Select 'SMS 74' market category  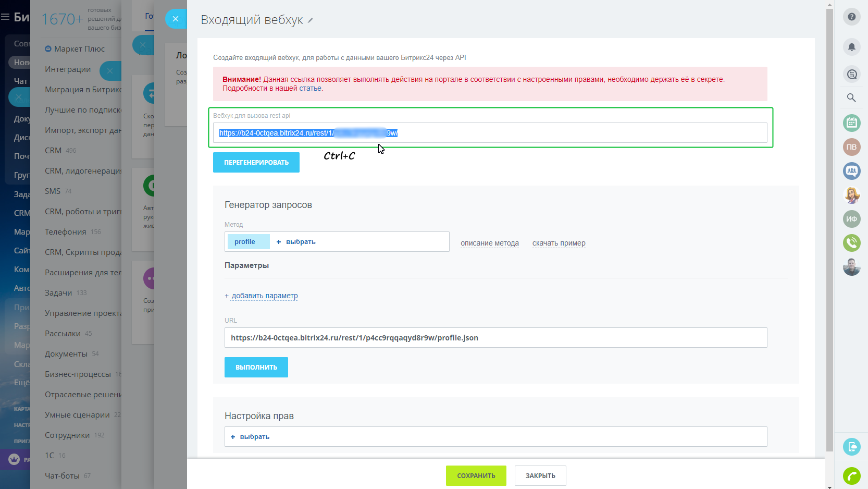pos(58,191)
